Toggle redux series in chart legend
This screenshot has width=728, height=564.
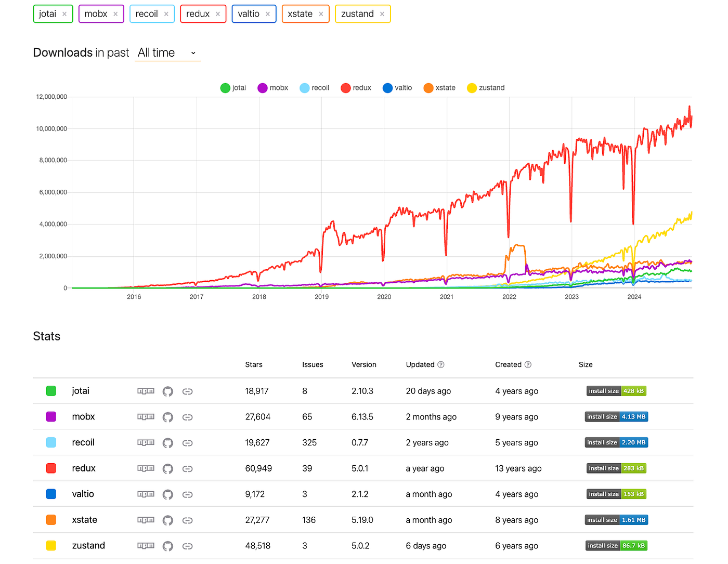tap(356, 88)
